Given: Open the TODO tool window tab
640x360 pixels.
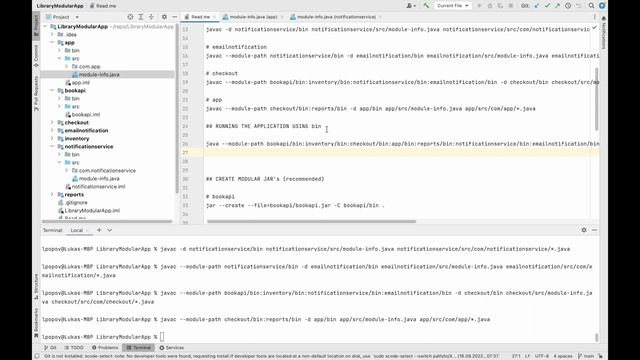Looking at the screenshot, I should pos(74,348).
